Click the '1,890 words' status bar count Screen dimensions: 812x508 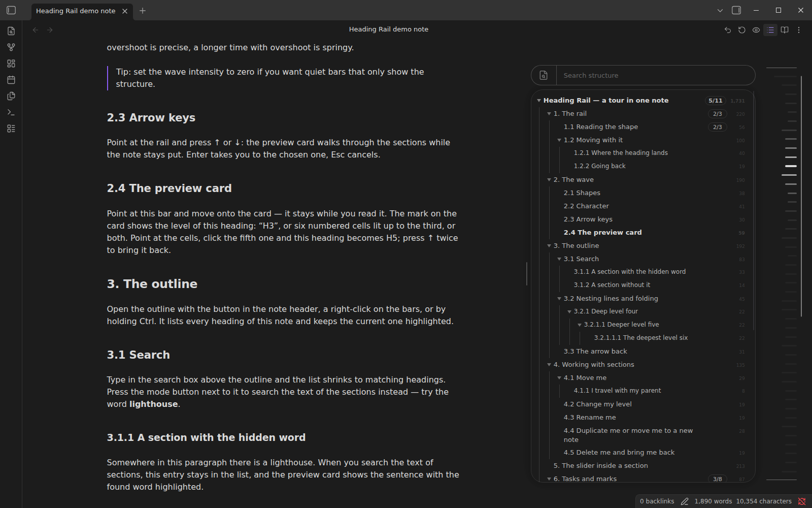click(x=713, y=501)
